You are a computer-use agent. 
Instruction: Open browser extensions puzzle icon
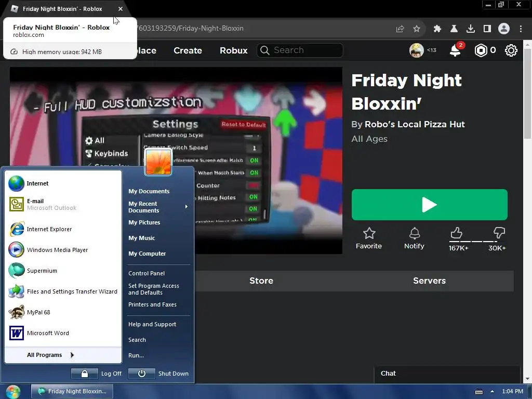[437, 29]
